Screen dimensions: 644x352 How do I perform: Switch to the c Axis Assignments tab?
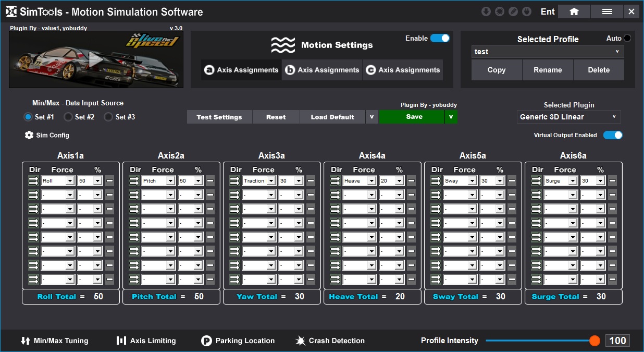403,70
